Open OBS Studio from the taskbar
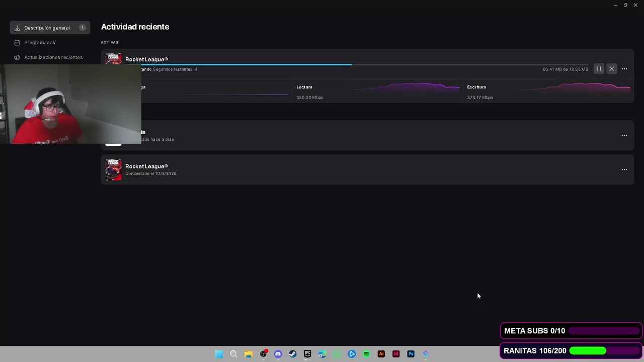The width and height of the screenshot is (644, 362). pyautogui.click(x=263, y=354)
